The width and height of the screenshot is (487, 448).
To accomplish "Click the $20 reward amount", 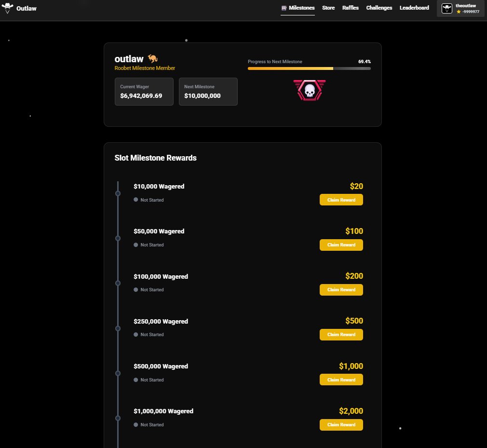I will (356, 186).
